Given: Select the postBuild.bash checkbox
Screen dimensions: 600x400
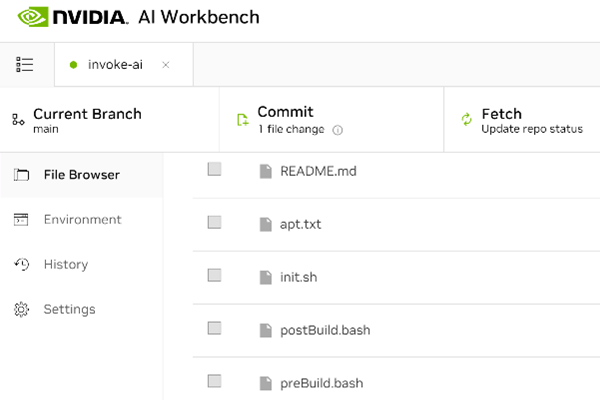Looking at the screenshot, I should click(x=214, y=328).
